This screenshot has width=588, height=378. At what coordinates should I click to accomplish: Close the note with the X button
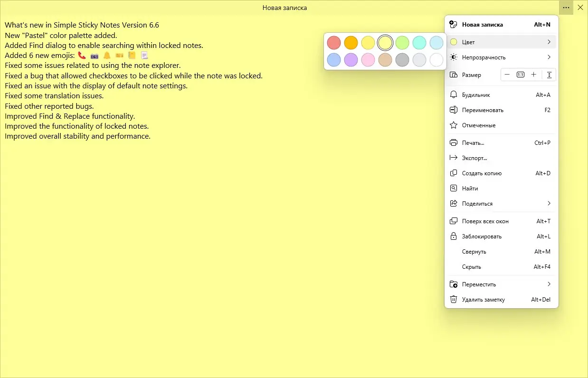(x=580, y=8)
